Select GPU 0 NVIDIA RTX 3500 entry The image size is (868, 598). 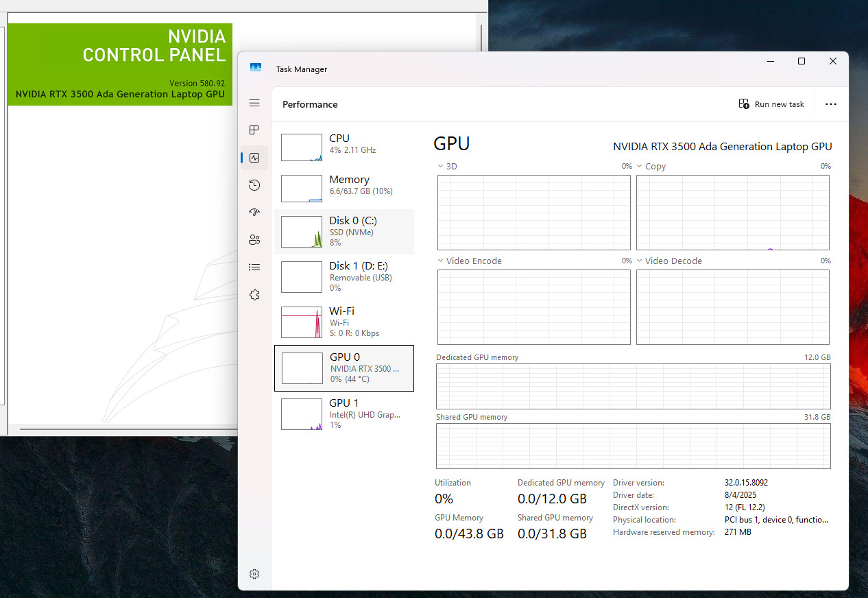click(x=344, y=368)
